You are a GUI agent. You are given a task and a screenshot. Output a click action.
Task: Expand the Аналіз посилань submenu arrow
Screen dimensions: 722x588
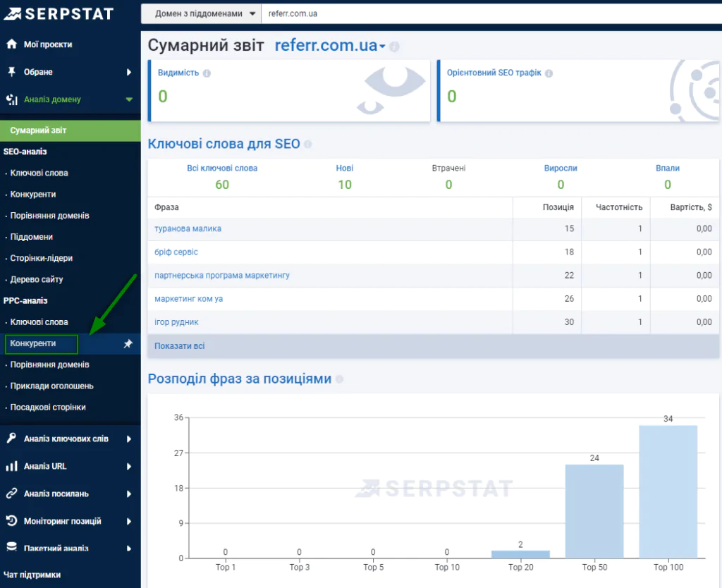(129, 494)
